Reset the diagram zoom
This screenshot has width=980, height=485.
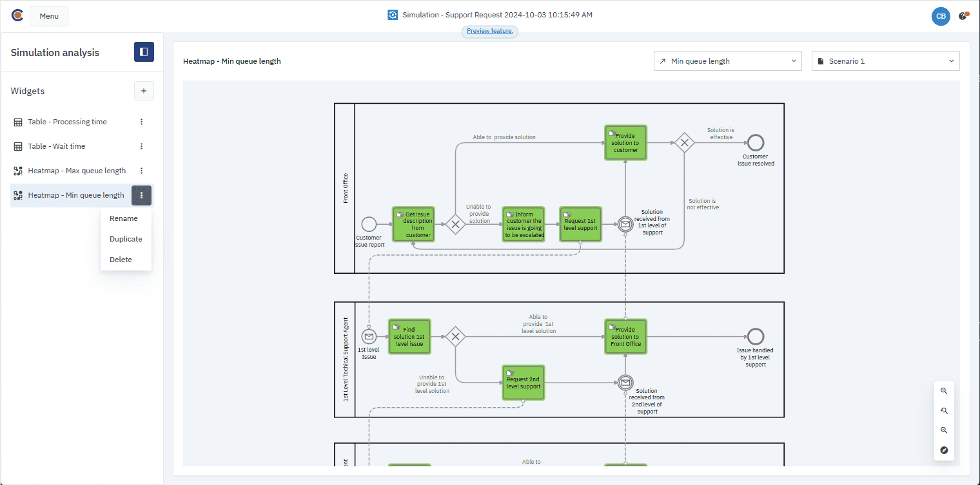pyautogui.click(x=944, y=411)
